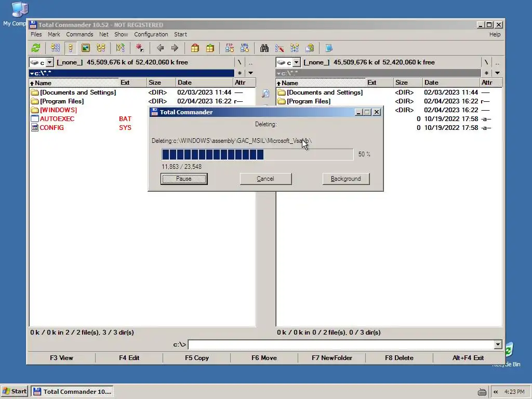Viewport: 532px width, 399px height.
Task: Sort right panel by Date column
Action: click(x=451, y=83)
